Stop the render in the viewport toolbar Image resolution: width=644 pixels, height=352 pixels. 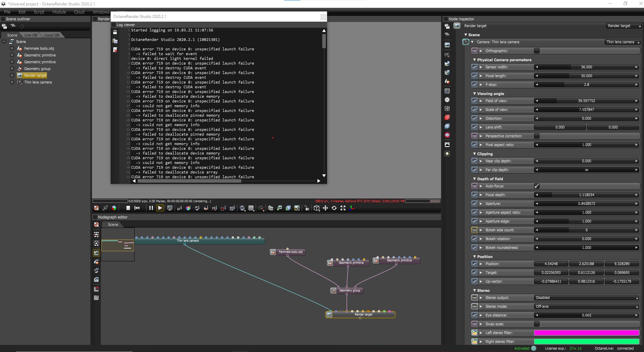128,208
